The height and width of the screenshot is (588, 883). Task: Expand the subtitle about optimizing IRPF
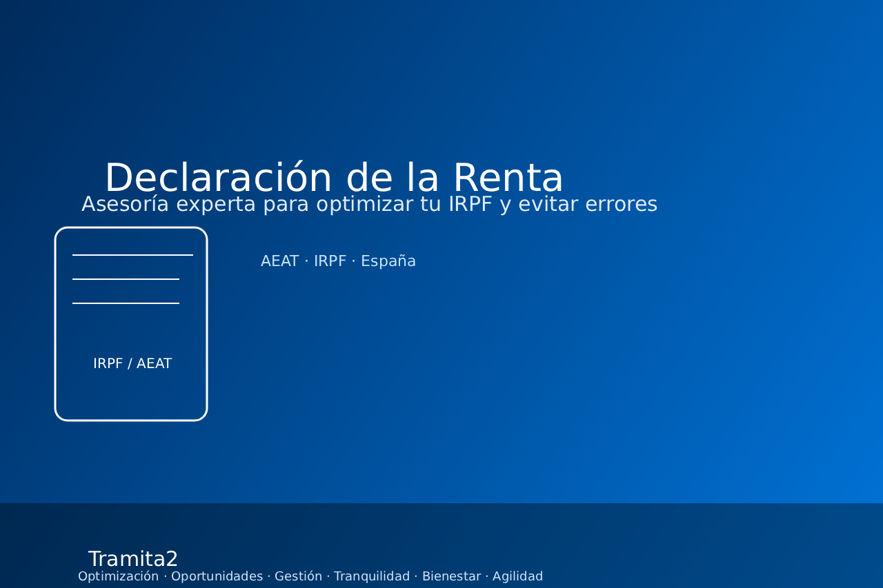tap(369, 203)
